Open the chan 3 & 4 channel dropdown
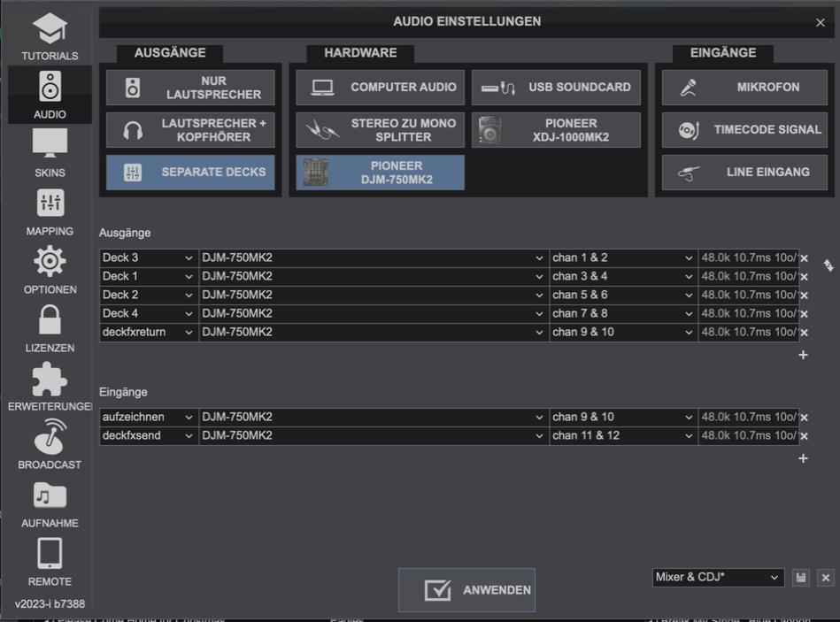 tap(623, 276)
